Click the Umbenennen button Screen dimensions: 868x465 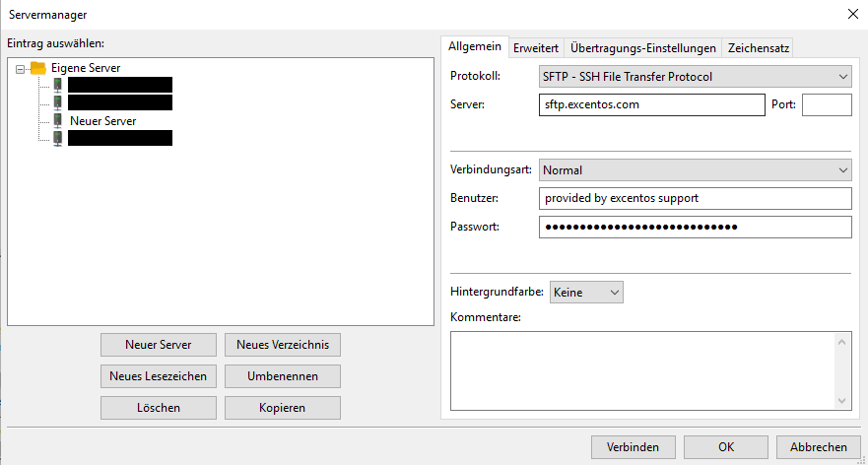tap(283, 376)
